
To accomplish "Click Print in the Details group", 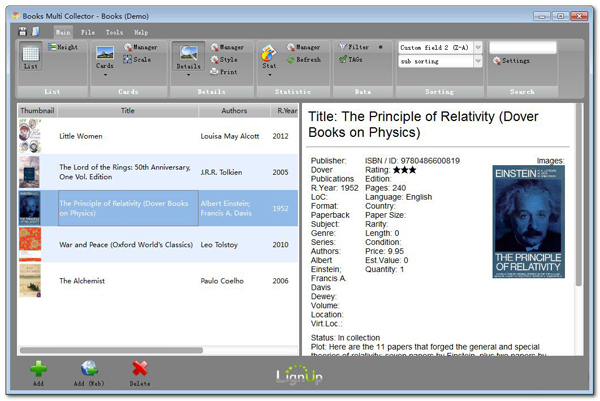I will (226, 72).
